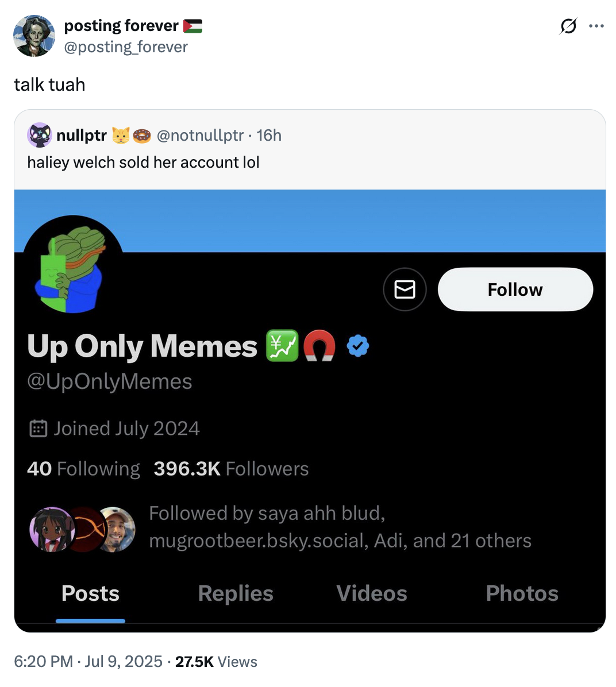Open posting forever's profile avatar

[34, 36]
